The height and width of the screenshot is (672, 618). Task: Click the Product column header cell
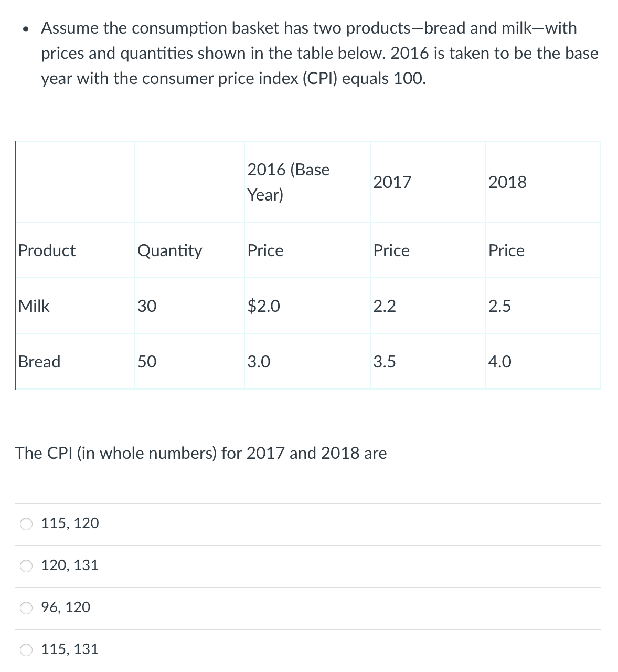tap(47, 250)
